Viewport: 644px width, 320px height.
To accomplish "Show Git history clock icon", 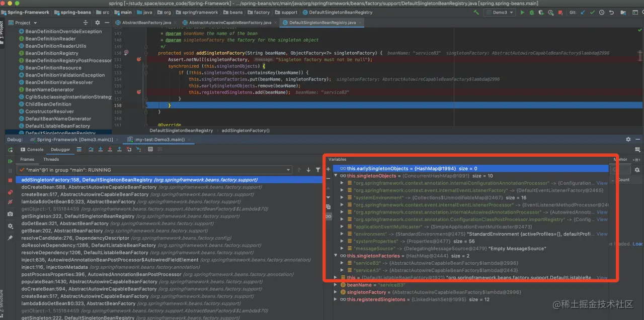I will coord(602,12).
